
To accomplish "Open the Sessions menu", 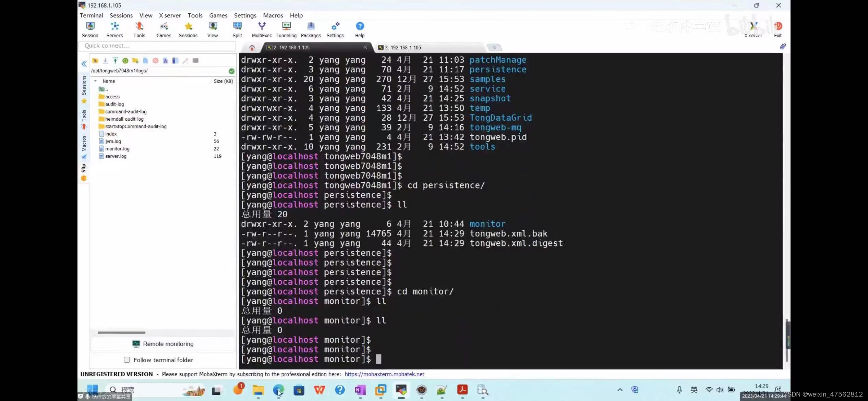I will [x=121, y=15].
